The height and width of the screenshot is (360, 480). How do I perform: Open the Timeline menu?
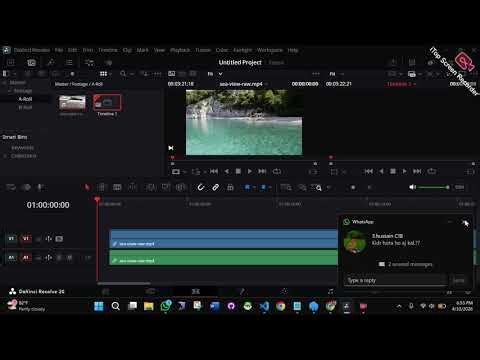tap(108, 50)
